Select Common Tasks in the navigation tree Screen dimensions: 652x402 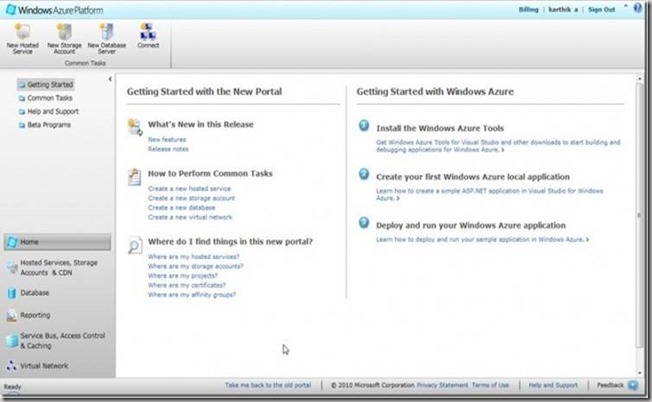pyautogui.click(x=48, y=98)
